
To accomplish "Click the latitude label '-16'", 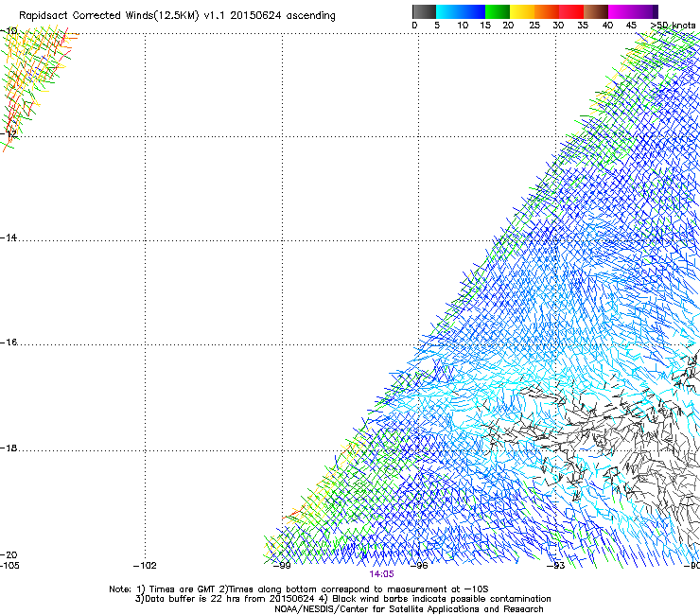I will 9,343.
